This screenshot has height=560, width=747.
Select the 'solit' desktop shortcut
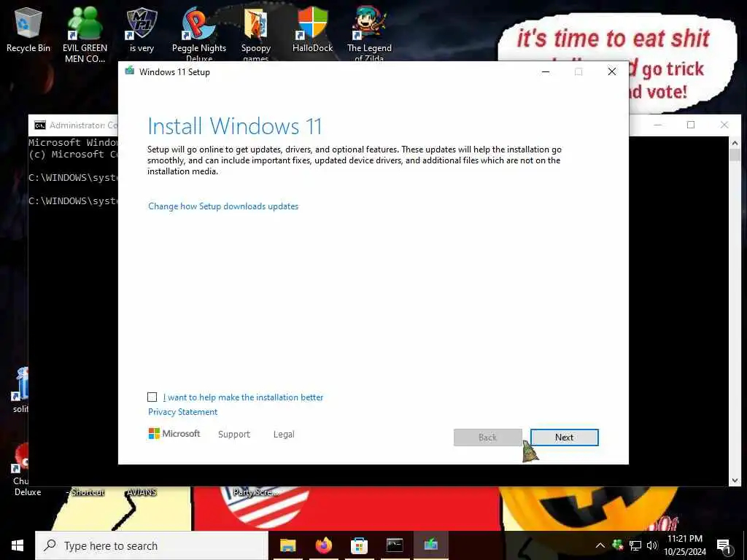click(20, 391)
